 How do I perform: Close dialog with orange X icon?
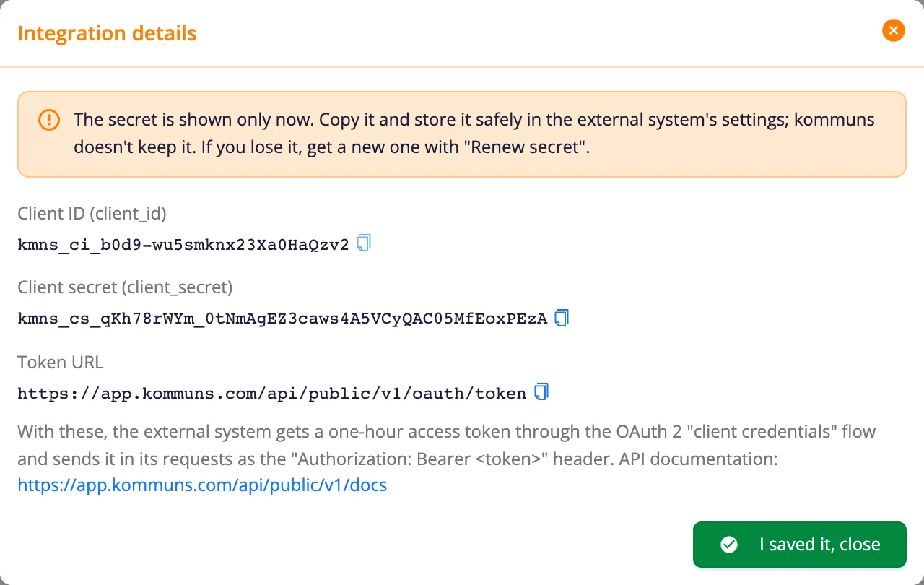click(x=894, y=30)
